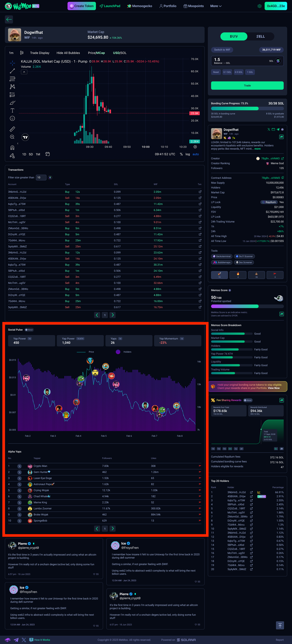Open the 1m interval selector
This screenshot has width=292, height=644.
11,53
